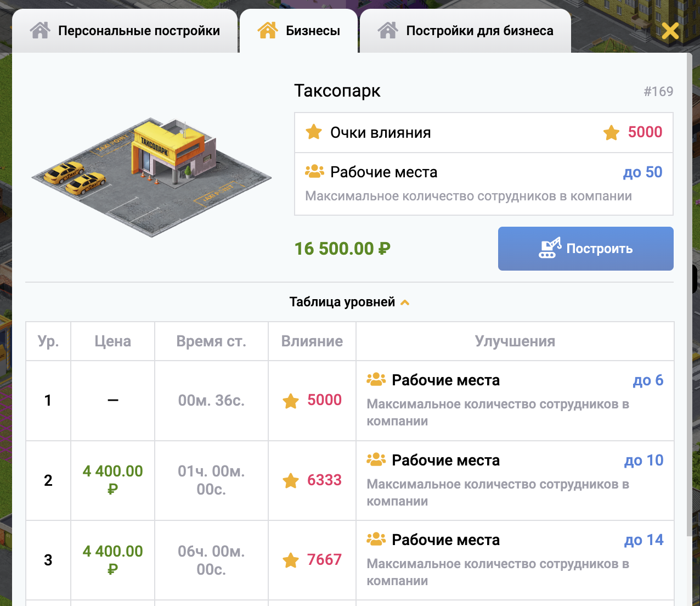
Task: Click the star icon beside Очки влияния label
Action: pyautogui.click(x=314, y=132)
